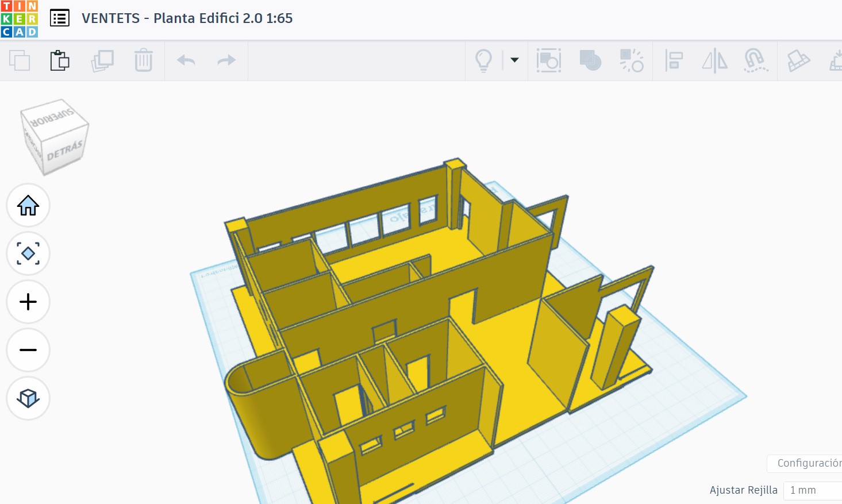Expand the visibility dropdown arrow
The width and height of the screenshot is (842, 504).
(x=514, y=60)
